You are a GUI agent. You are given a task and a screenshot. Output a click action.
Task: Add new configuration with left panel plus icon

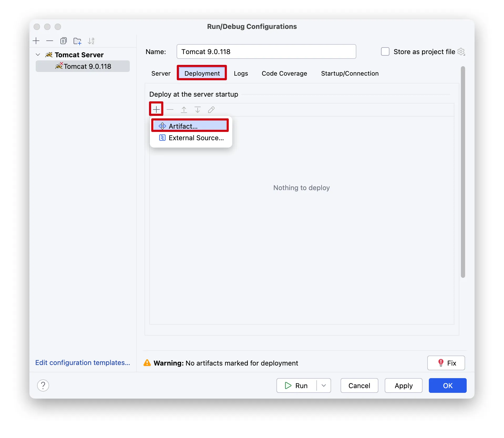[36, 41]
